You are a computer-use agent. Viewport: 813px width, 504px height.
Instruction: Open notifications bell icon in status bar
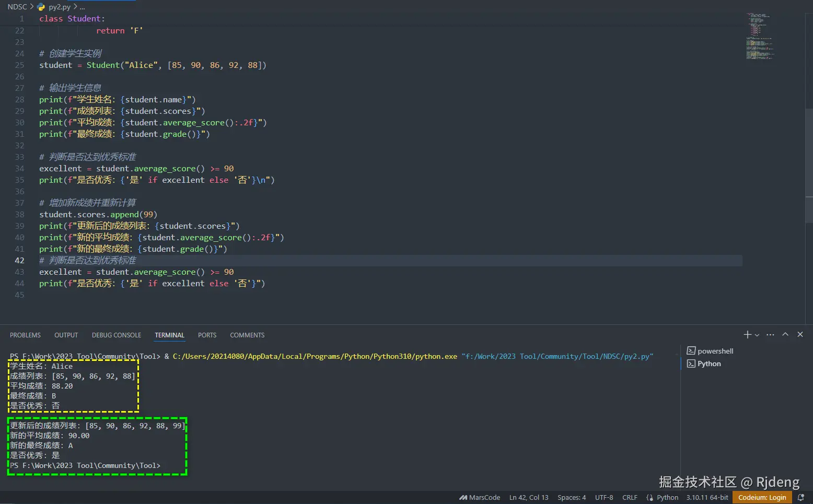point(800,498)
